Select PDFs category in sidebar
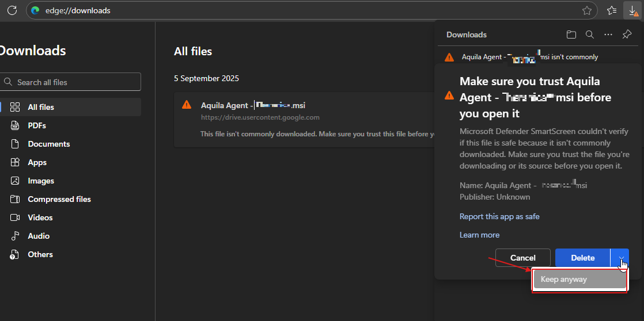 pos(37,125)
